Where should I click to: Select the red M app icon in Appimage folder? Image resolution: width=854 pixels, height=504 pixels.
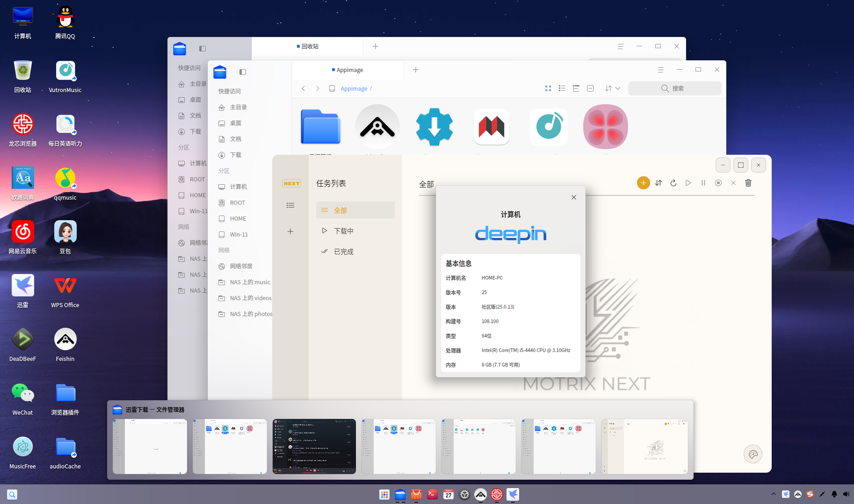(492, 127)
